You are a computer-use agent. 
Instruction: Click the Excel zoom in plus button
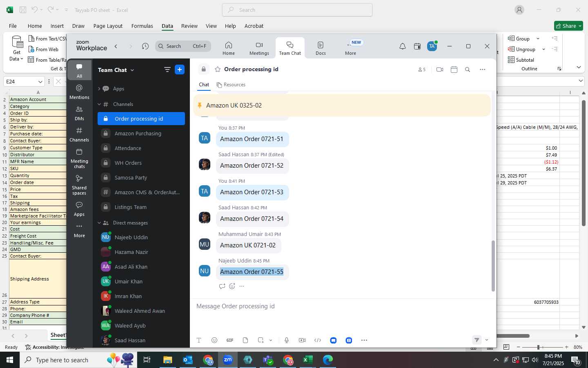567,347
